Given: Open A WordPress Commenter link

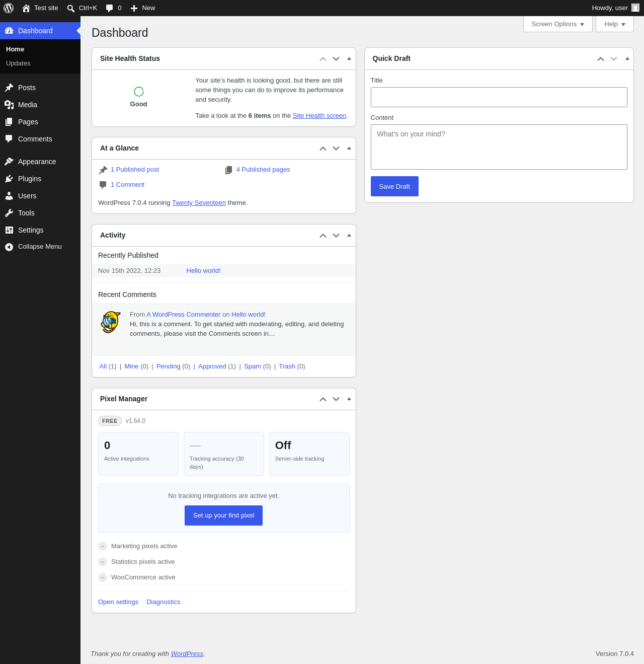Looking at the screenshot, I should 184,315.
